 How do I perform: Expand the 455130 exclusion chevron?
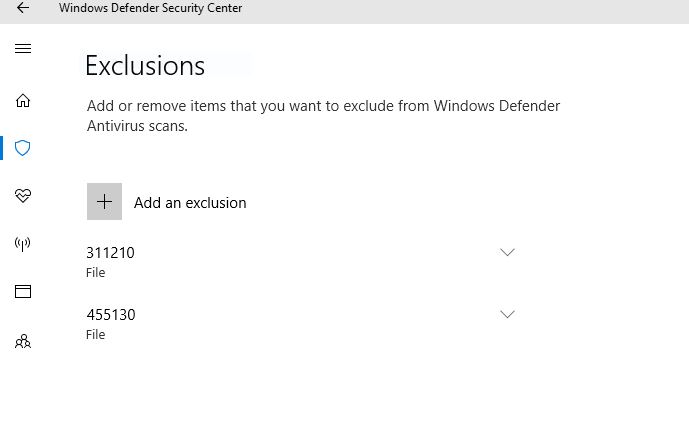click(507, 314)
